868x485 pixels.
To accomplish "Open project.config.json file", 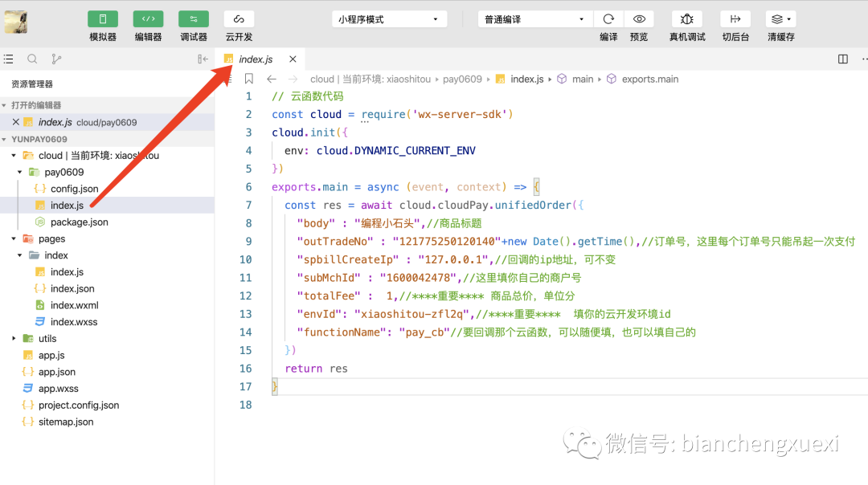I will coord(79,405).
